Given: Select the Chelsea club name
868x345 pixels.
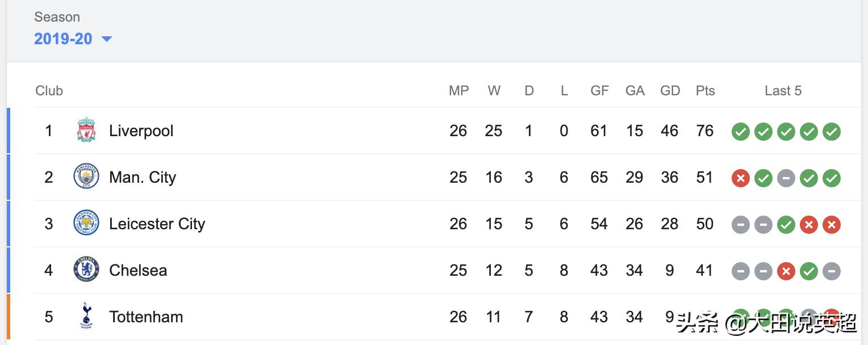Looking at the screenshot, I should pos(138,271).
